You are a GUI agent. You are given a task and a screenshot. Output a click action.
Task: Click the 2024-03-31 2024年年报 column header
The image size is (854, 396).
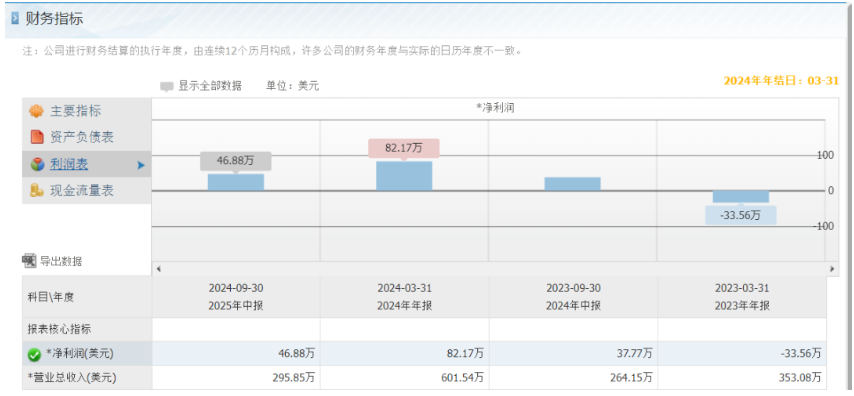[405, 297]
